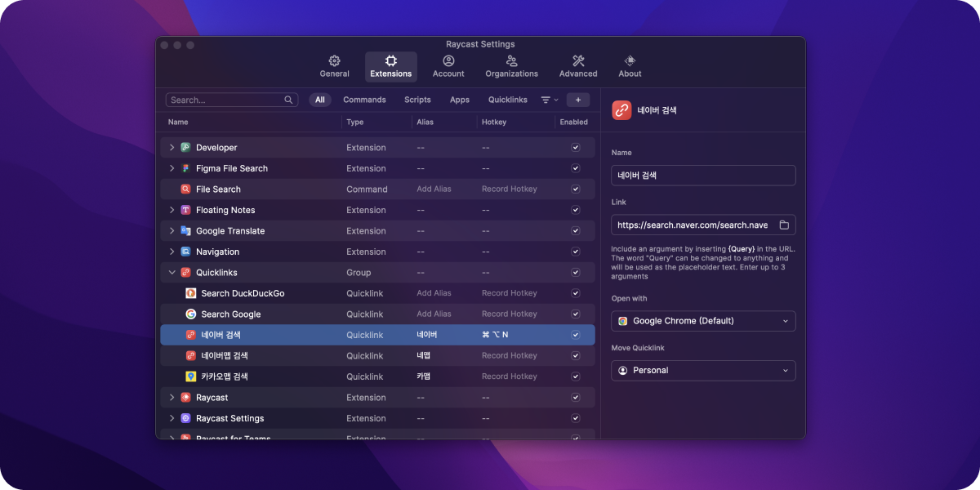
Task: Click the 네이버 검색 row icon
Action: click(190, 335)
